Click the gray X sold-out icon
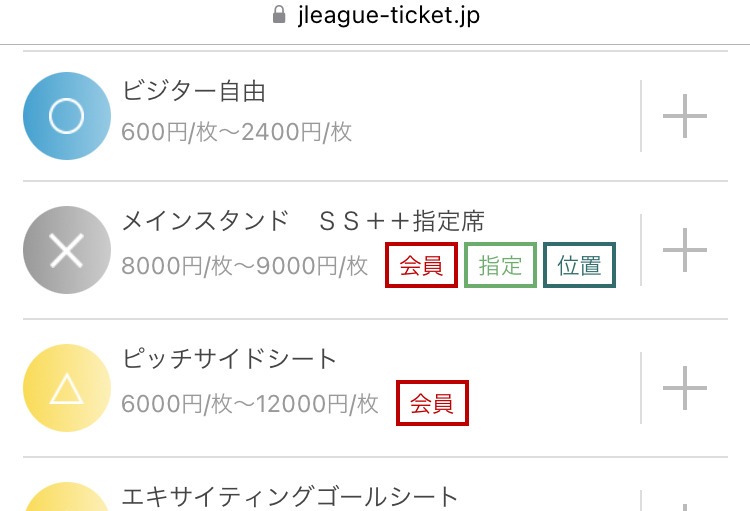750x511 pixels. (x=67, y=250)
